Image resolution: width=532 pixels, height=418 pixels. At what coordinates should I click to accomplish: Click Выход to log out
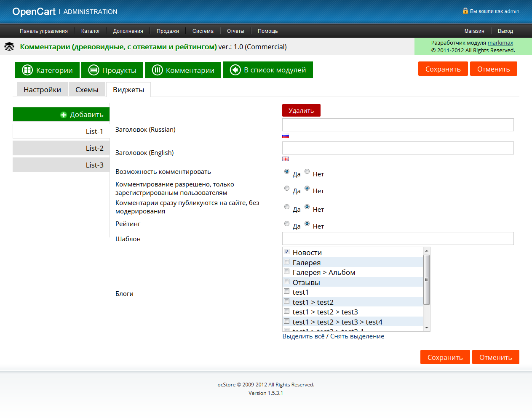point(505,31)
